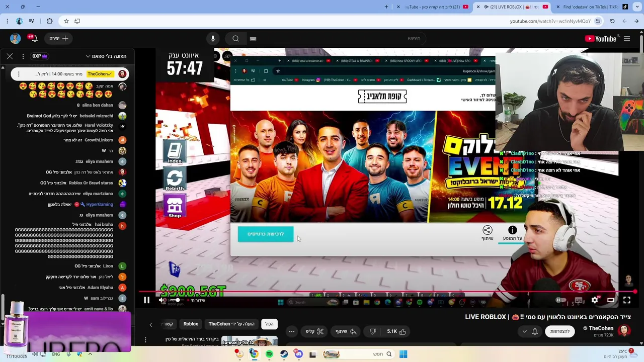Screen dimensions: 644x362
Task: Show hidden system tray icons
Action: point(90,354)
